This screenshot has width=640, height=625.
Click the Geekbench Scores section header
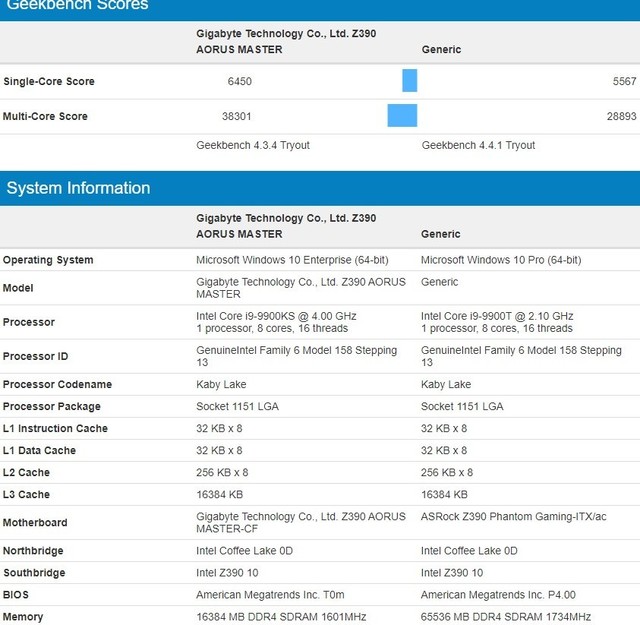76,6
